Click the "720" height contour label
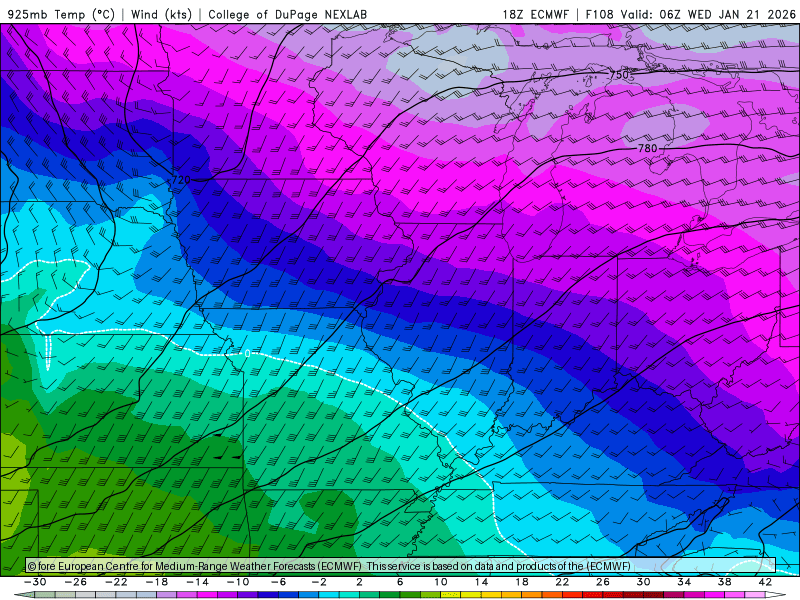The image size is (800, 600). tap(181, 180)
